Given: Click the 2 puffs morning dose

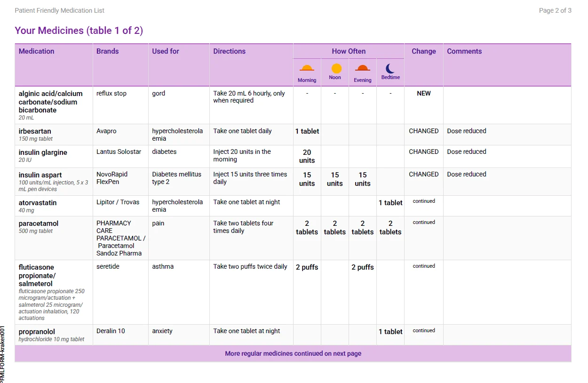Looking at the screenshot, I should [307, 267].
